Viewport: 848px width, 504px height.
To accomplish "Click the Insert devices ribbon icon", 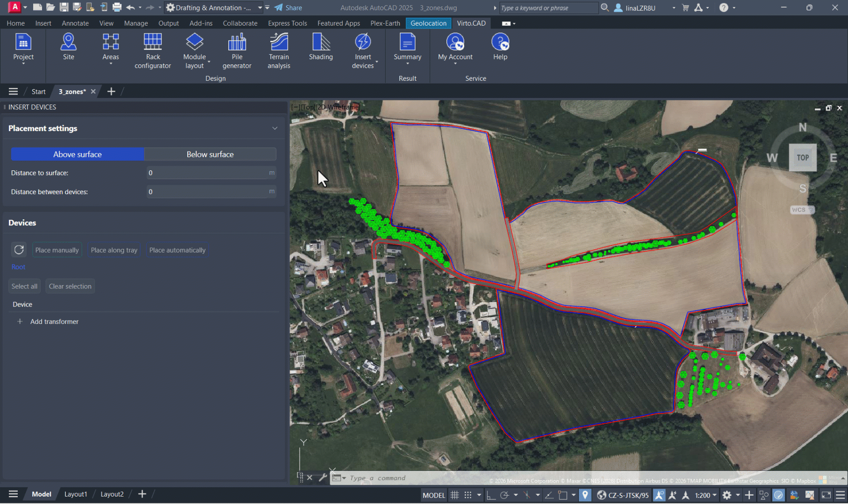I will (363, 42).
